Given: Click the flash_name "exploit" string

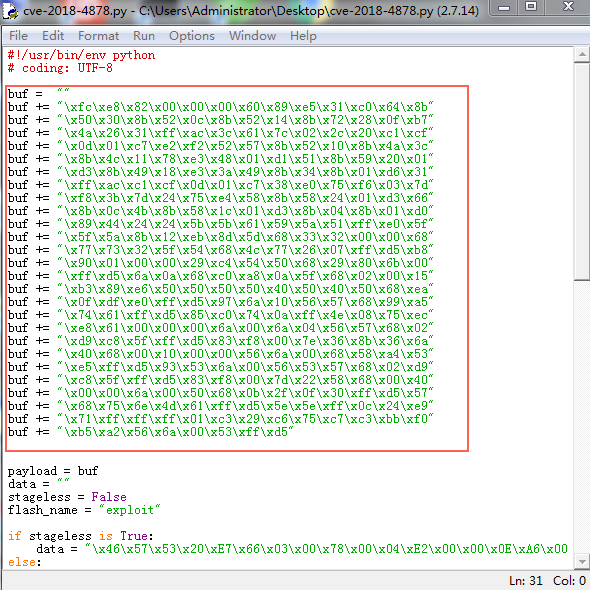Looking at the screenshot, I should click(129, 510).
